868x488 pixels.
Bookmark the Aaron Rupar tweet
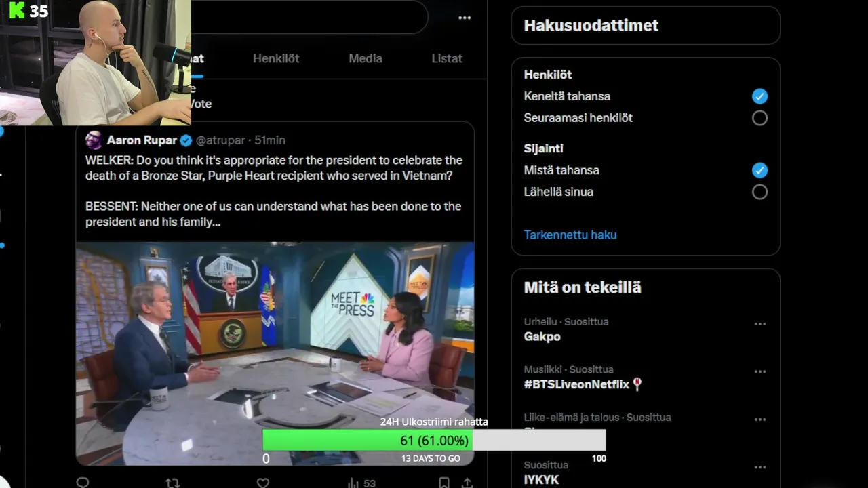pyautogui.click(x=443, y=483)
